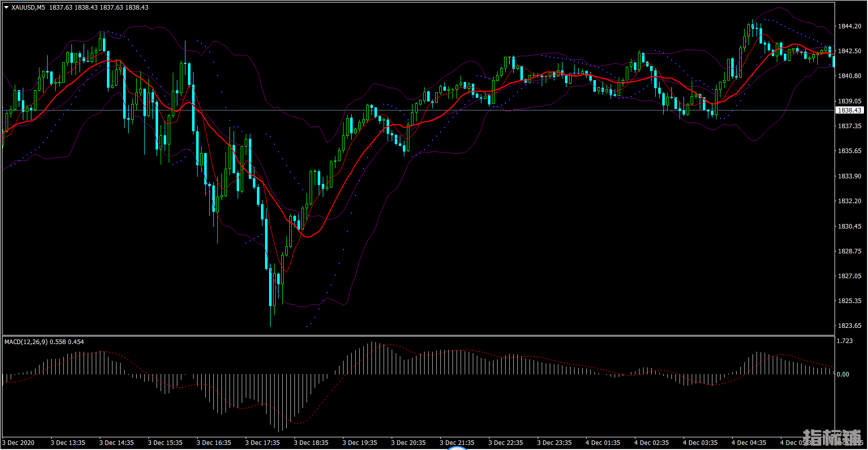Click the 3 Dec 18:35 time label
The width and height of the screenshot is (868, 450).
click(311, 443)
